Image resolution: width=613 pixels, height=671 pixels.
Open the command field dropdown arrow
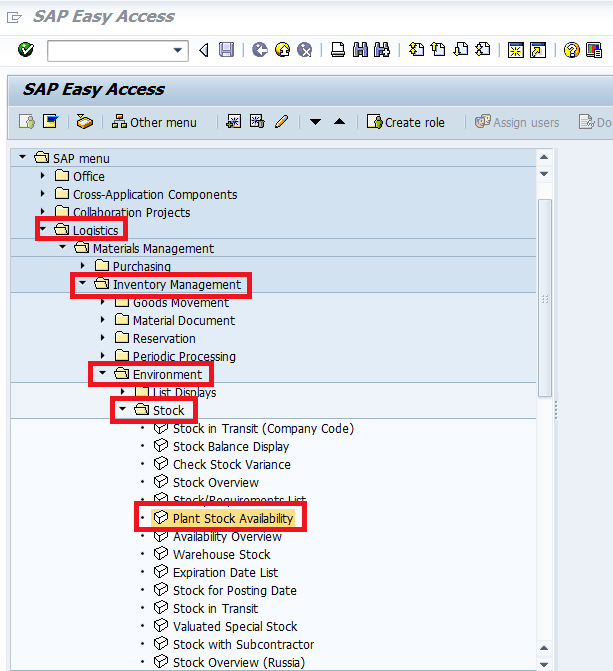click(179, 50)
